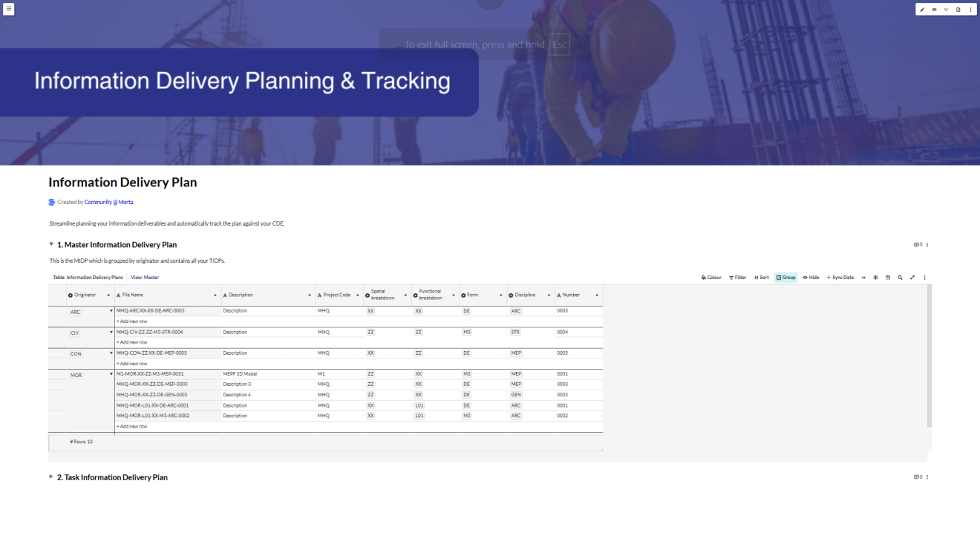Screen dimensions: 980x550
Task: Click Hide to hide table columns
Action: point(811,278)
